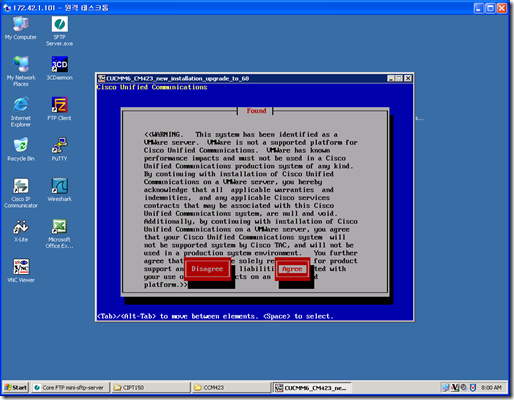
Task: Close the CUCMM6_CM423 installation window
Action: coord(408,78)
